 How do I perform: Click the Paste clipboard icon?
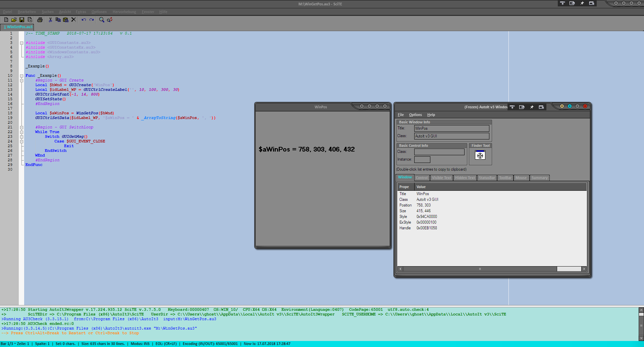(66, 20)
